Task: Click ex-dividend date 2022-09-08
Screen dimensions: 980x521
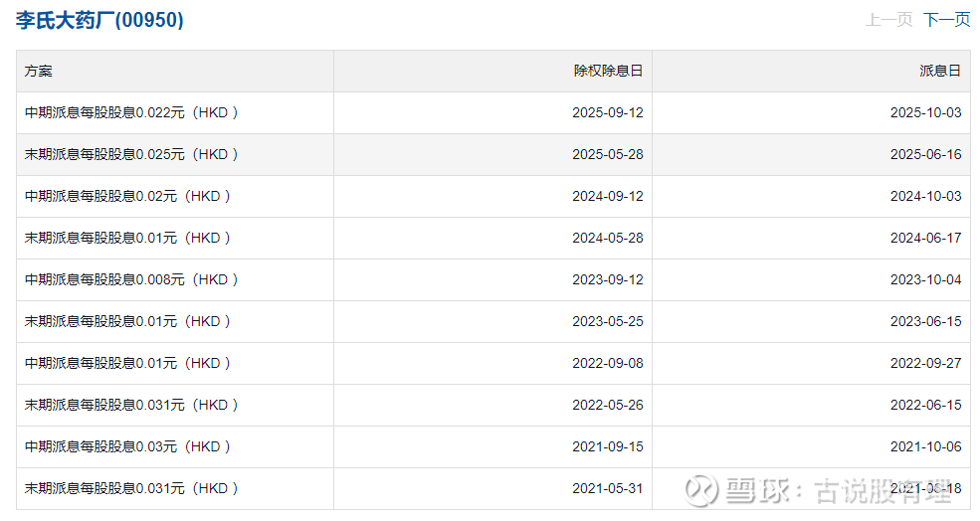Action: (x=608, y=364)
